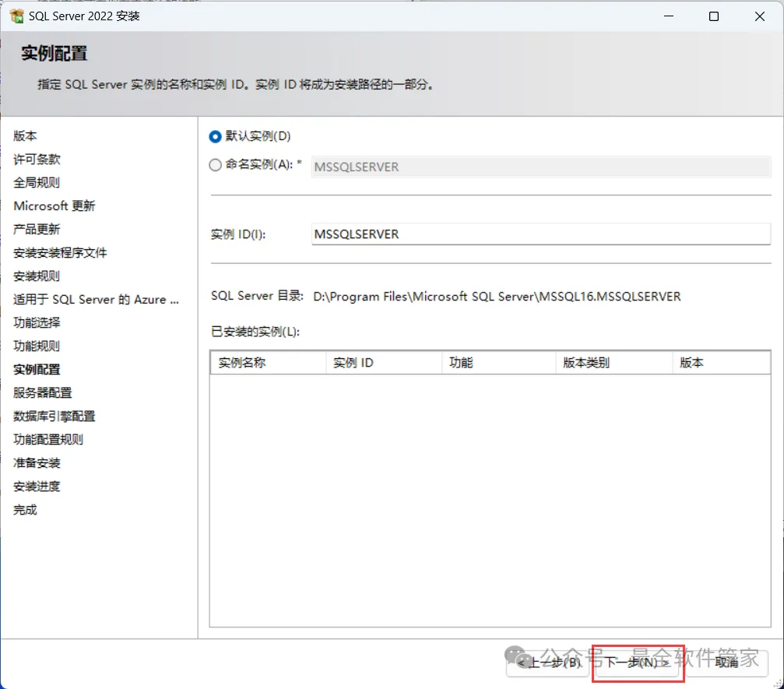Select the 服务器配置 step in sidebar
The height and width of the screenshot is (689, 784).
click(43, 393)
